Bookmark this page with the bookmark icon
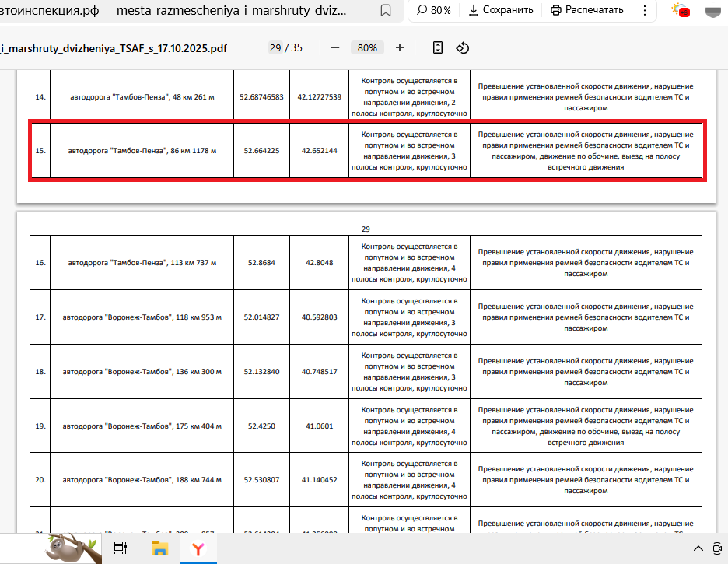This screenshot has height=564, width=728. tap(386, 10)
